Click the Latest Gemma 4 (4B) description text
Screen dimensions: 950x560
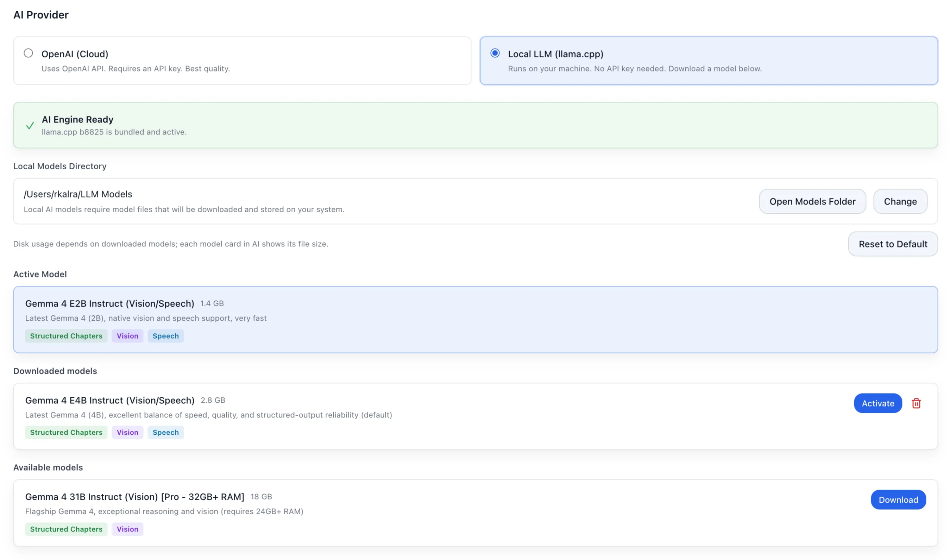(209, 415)
